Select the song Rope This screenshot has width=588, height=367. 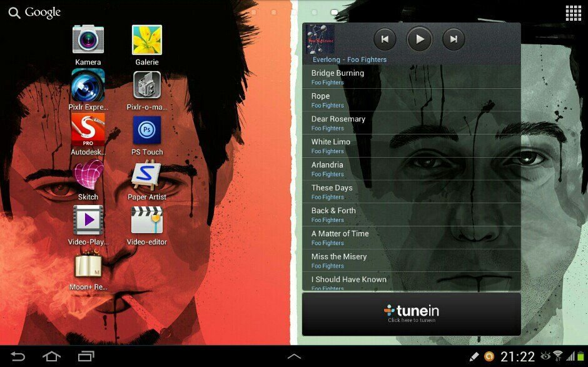pos(412,100)
